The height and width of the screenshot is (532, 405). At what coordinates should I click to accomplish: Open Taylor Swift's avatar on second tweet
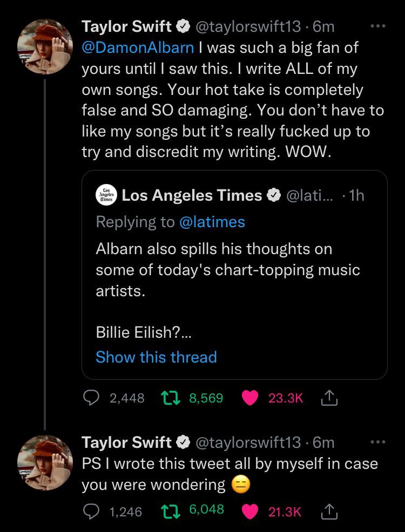45,462
